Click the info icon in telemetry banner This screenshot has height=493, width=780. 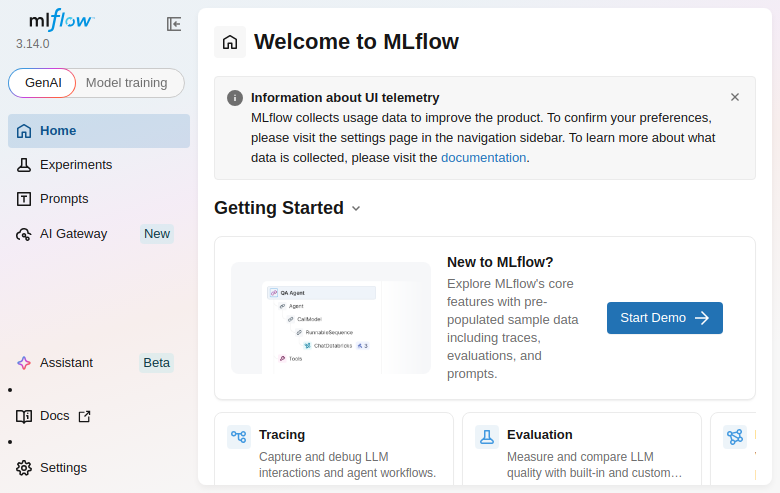(x=235, y=98)
